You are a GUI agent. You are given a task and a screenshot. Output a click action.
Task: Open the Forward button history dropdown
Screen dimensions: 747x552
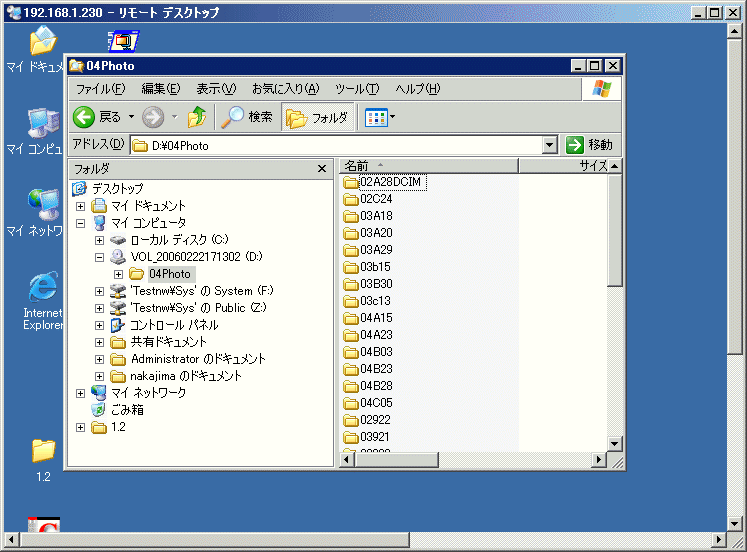tap(174, 117)
